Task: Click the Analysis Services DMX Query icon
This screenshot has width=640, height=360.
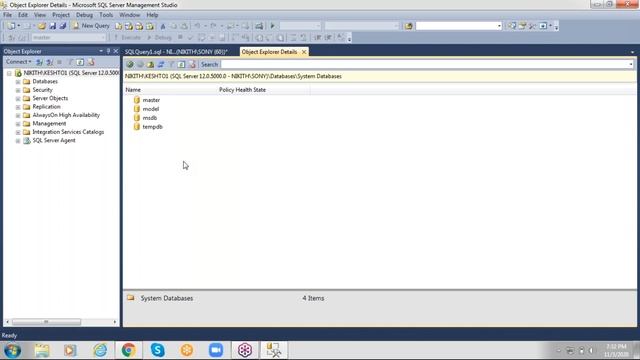Action: [139, 26]
